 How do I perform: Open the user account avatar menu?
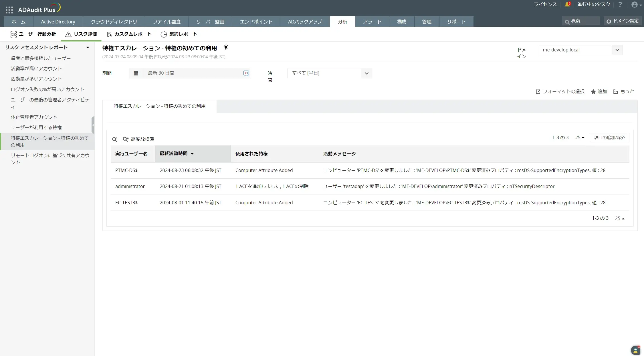[636, 5]
